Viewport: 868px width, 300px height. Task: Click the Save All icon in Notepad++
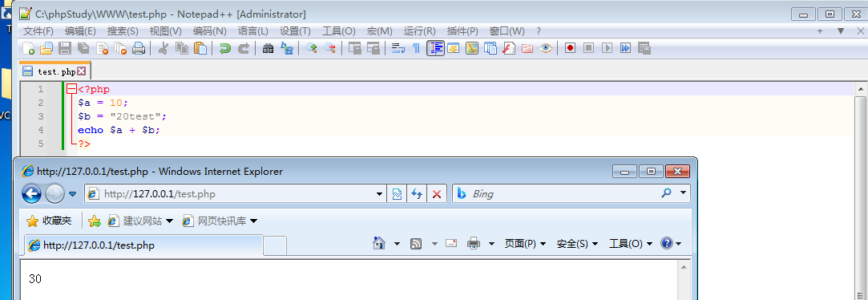pos(83,48)
